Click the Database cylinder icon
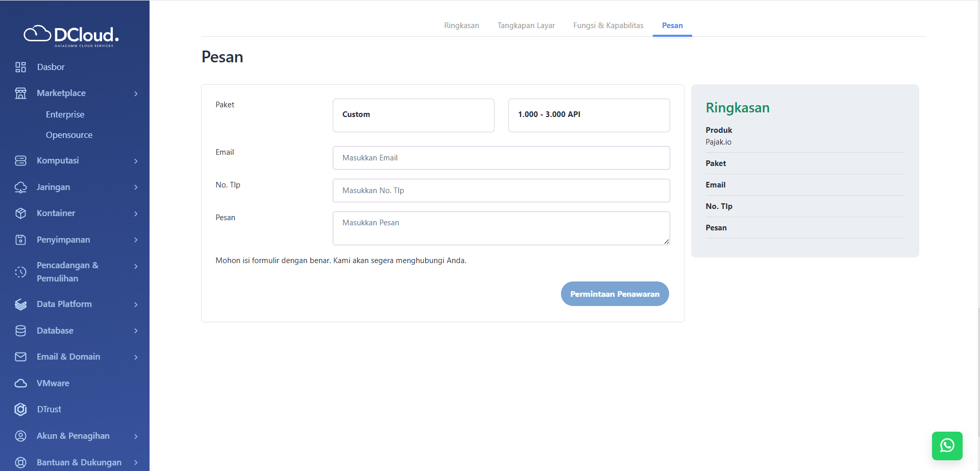The image size is (980, 471). (20, 331)
